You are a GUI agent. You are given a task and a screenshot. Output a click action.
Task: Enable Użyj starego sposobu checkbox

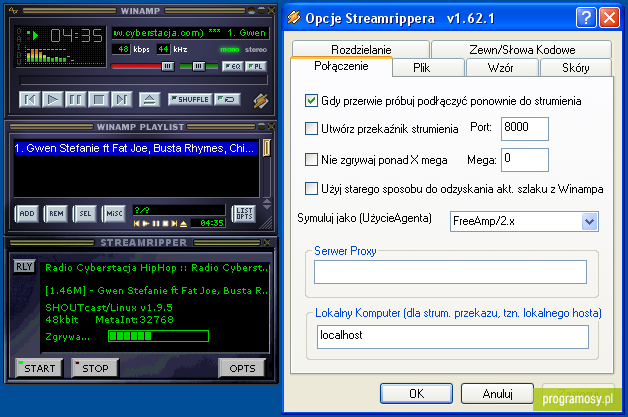[x=311, y=188]
